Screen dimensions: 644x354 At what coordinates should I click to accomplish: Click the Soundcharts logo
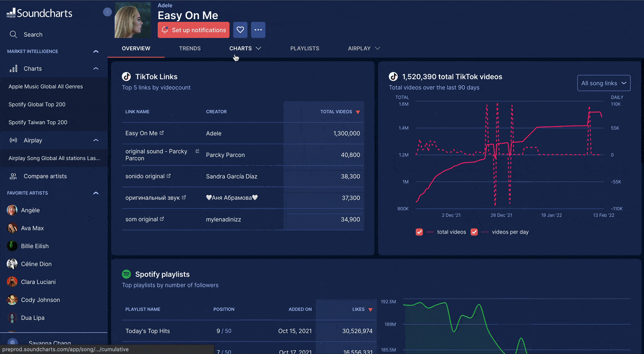click(39, 13)
